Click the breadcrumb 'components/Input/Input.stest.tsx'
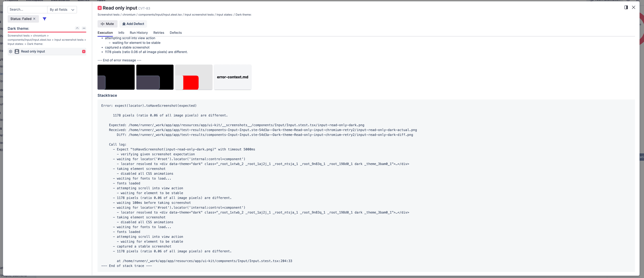The width and height of the screenshot is (644, 278). [x=160, y=15]
